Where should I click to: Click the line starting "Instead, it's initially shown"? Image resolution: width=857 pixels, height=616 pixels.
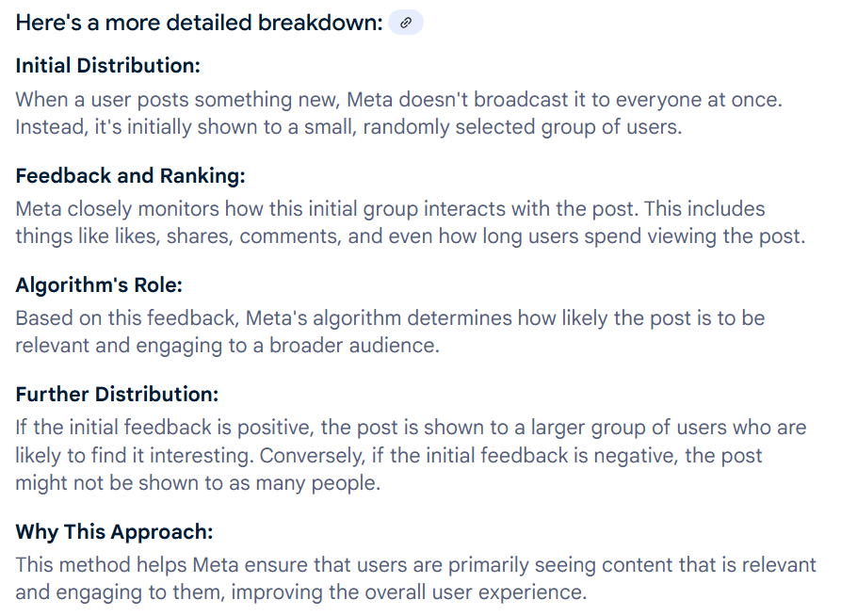348,126
